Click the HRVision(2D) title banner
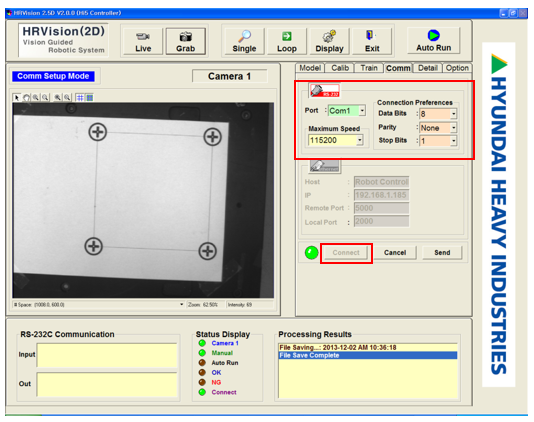The image size is (534, 422). point(63,40)
